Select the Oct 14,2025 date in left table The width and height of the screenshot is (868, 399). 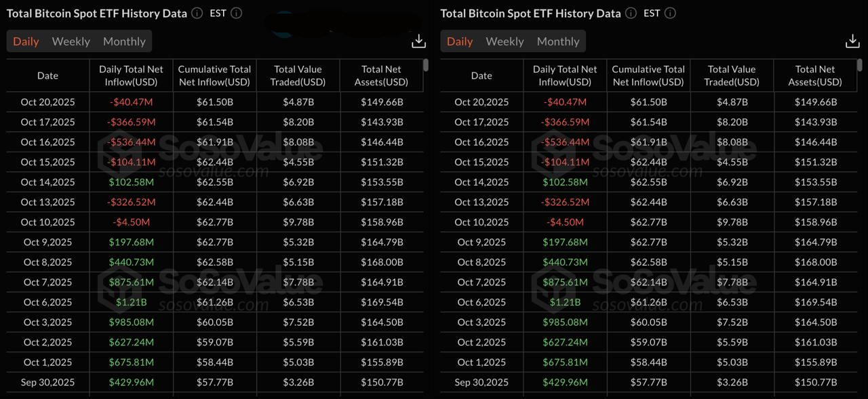[x=47, y=182]
